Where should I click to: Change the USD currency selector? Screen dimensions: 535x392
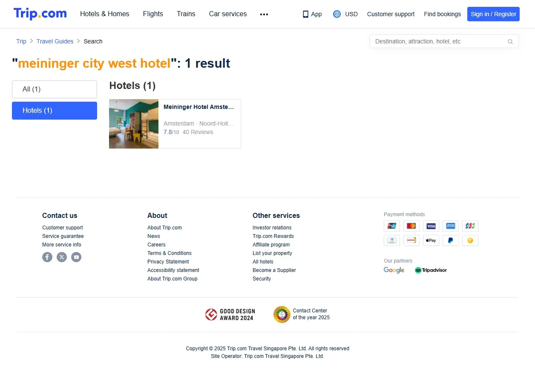click(x=351, y=14)
